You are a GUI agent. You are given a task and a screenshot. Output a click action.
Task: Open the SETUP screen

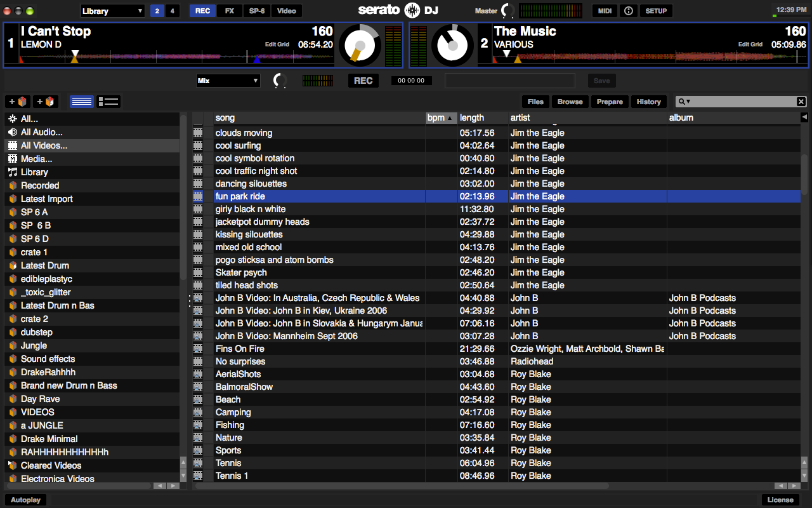click(x=656, y=11)
